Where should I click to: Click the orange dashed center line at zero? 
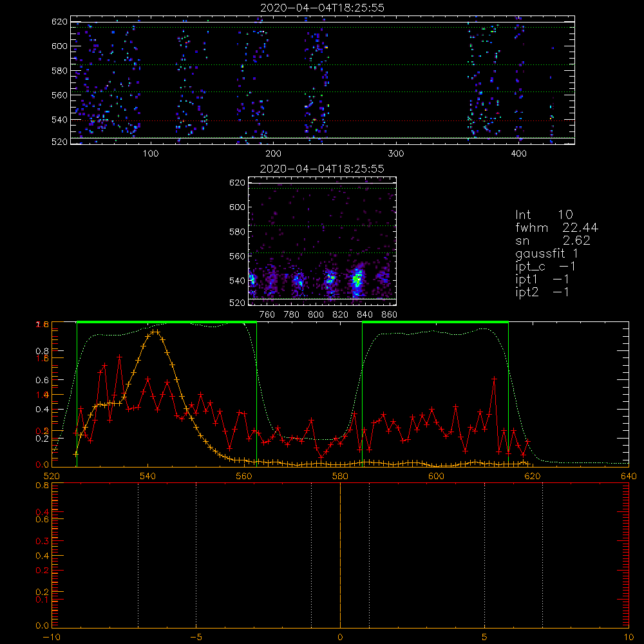(x=340, y=555)
